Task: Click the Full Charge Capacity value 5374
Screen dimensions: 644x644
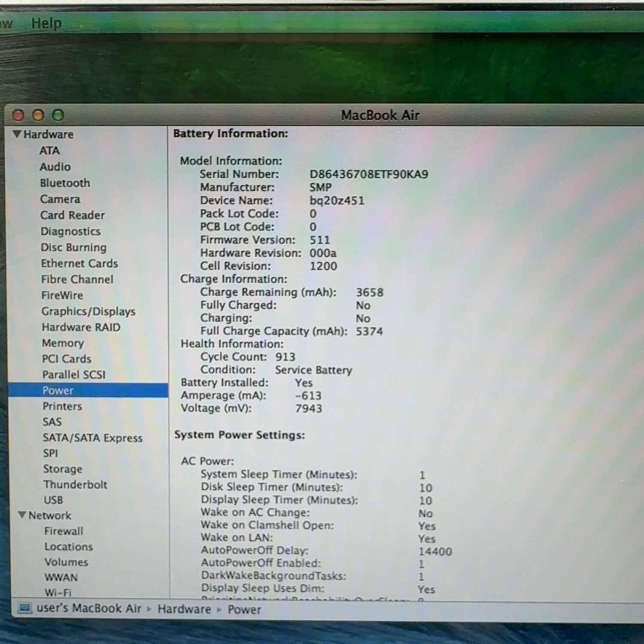Action: 369,331
